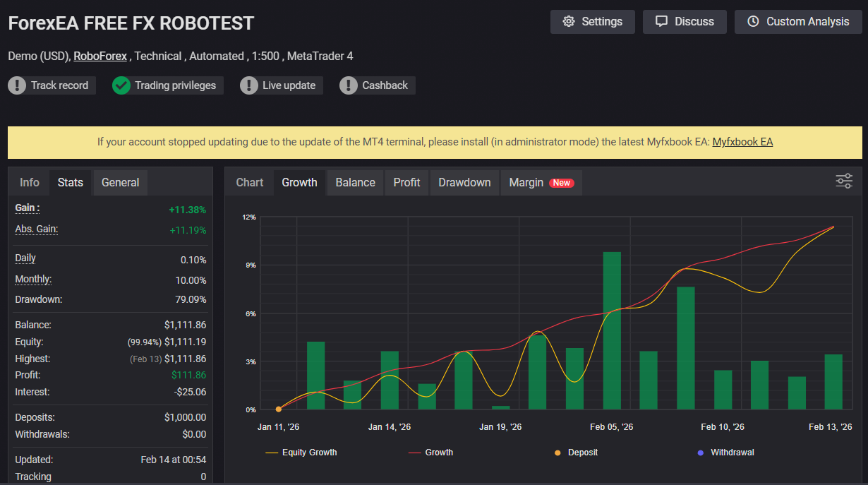Follow the Myfxbook EA download link

click(x=742, y=142)
